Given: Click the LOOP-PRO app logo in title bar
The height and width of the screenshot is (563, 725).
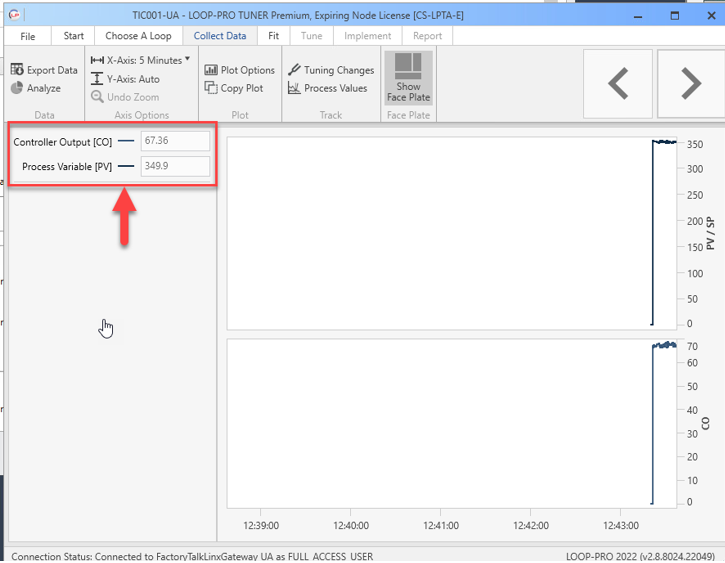Looking at the screenshot, I should pyautogui.click(x=14, y=15).
